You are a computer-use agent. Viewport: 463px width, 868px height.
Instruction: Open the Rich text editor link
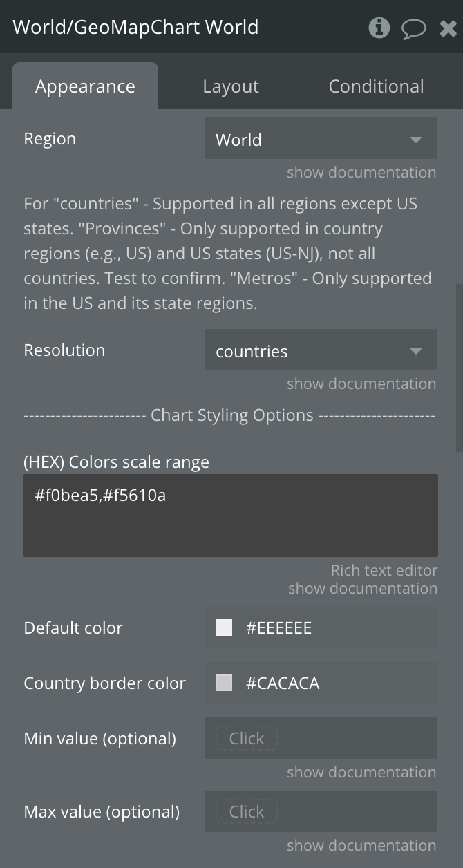pyautogui.click(x=384, y=570)
